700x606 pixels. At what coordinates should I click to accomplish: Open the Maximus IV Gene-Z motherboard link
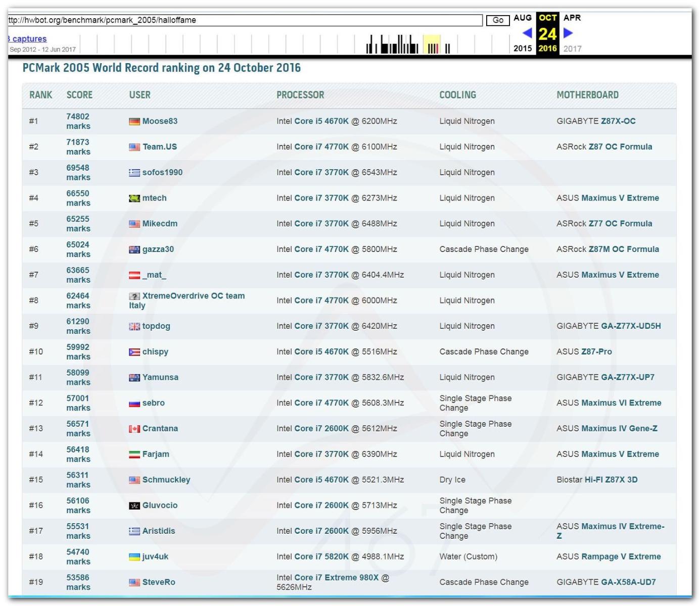pyautogui.click(x=619, y=429)
